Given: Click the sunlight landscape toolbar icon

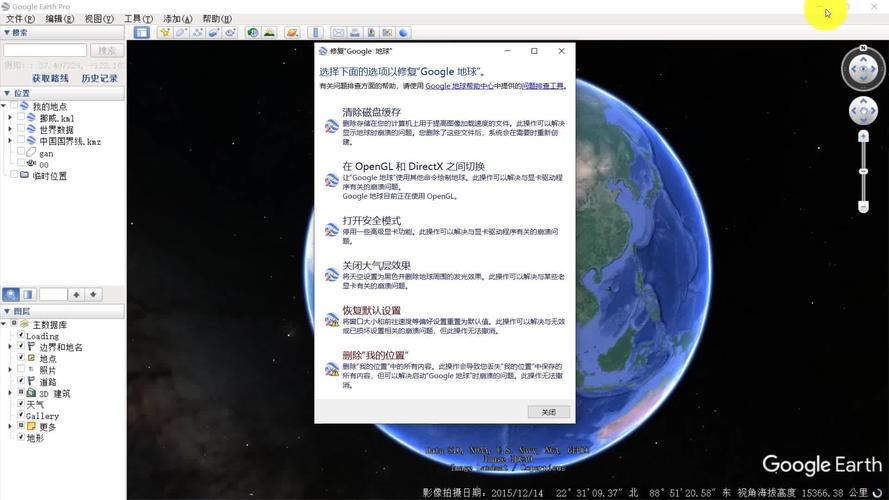Looking at the screenshot, I should click(x=269, y=32).
